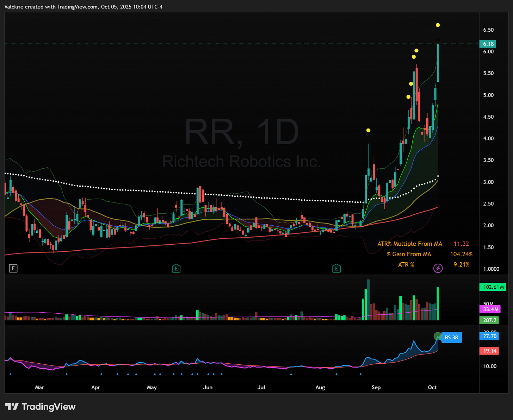This screenshot has height=420, width=513.
Task: Click the May label on time axis
Action: coord(152,387)
